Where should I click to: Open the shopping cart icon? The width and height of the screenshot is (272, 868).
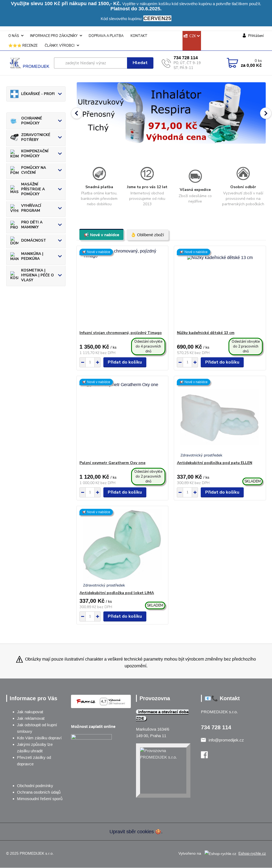232,63
